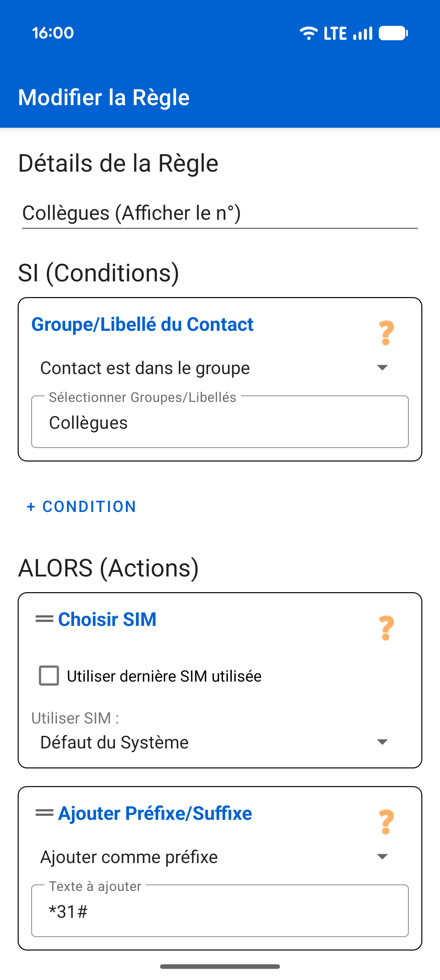Viewport: 440px width, 980px height.
Task: Tap the Groupe/Libellé du Contact heading
Action: point(142,325)
